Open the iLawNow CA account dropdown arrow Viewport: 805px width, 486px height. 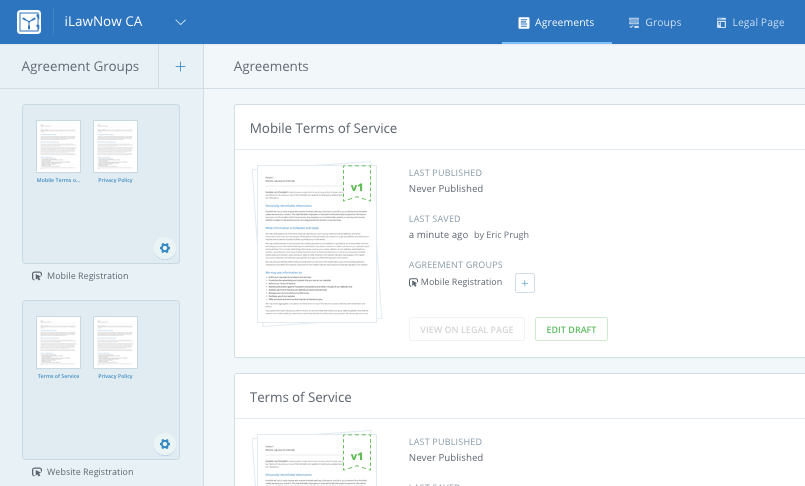click(180, 22)
